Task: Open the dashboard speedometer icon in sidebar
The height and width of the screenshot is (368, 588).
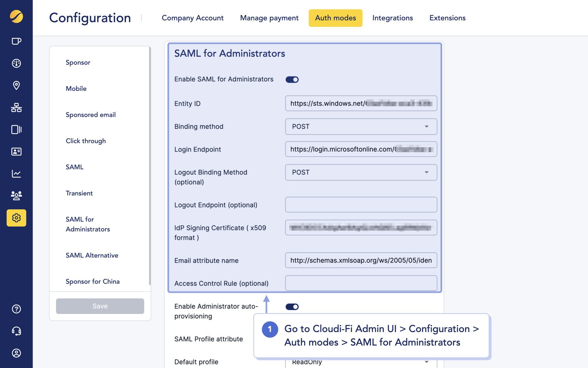Action: pos(16,63)
